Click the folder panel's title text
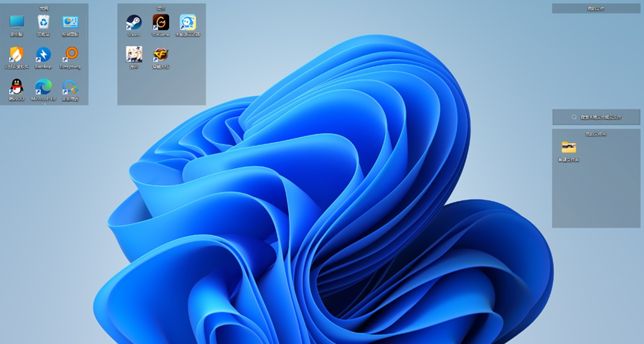This screenshot has height=344, width=644. point(596,134)
